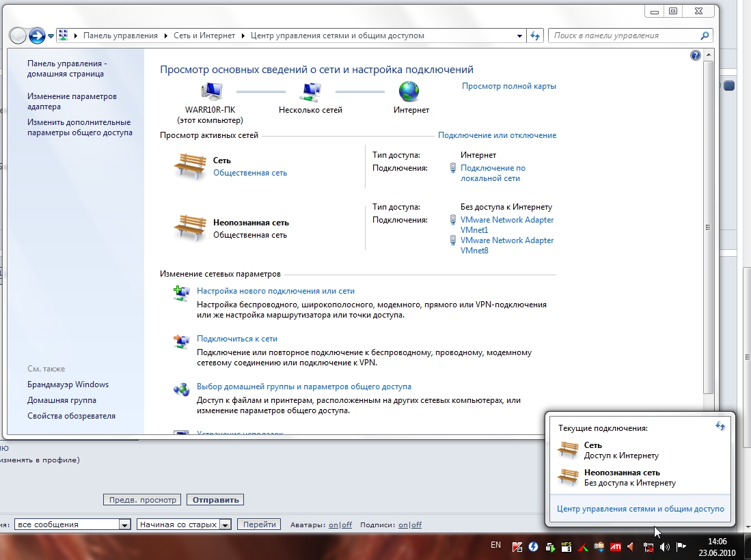This screenshot has width=751, height=560.
Task: Select 'Центр управления сетями и общим доступом' breadcrumb
Action: [x=337, y=36]
